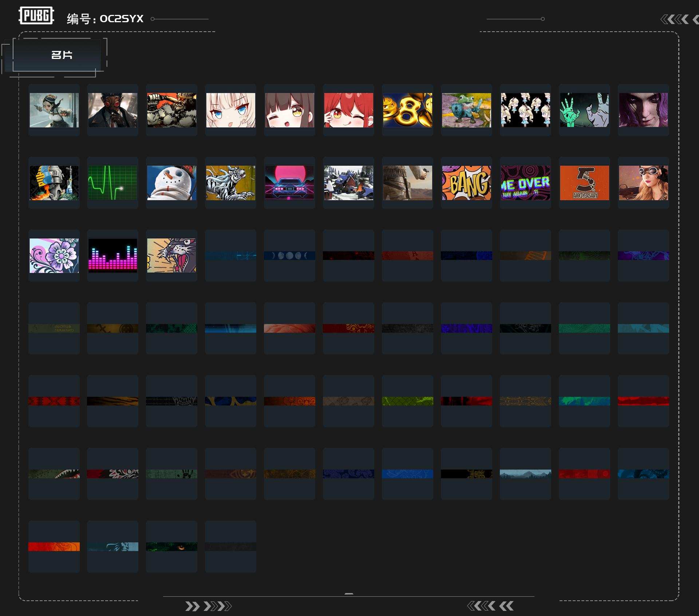Screen dimensions: 699x616
Task: Choose the snowy village nameplate
Action: pos(349,183)
